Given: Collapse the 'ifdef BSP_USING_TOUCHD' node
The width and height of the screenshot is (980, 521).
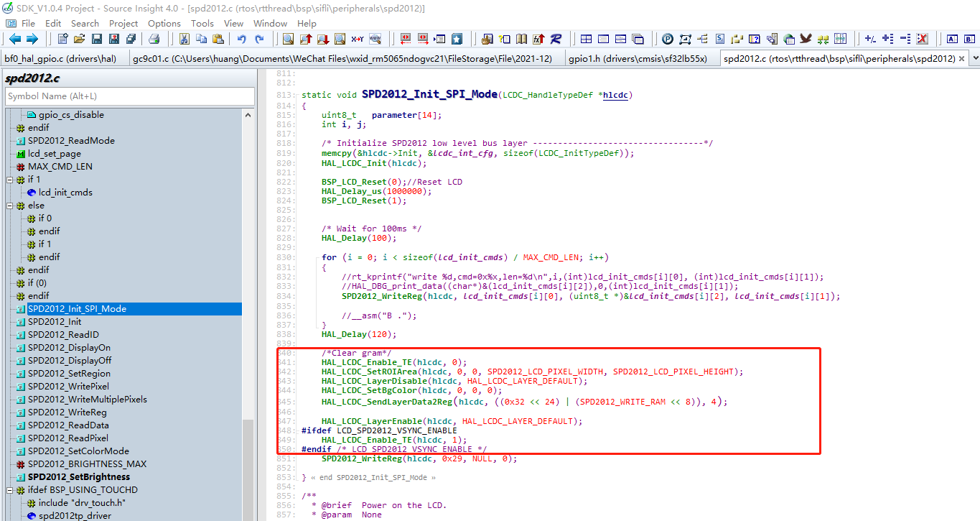Looking at the screenshot, I should [9, 490].
